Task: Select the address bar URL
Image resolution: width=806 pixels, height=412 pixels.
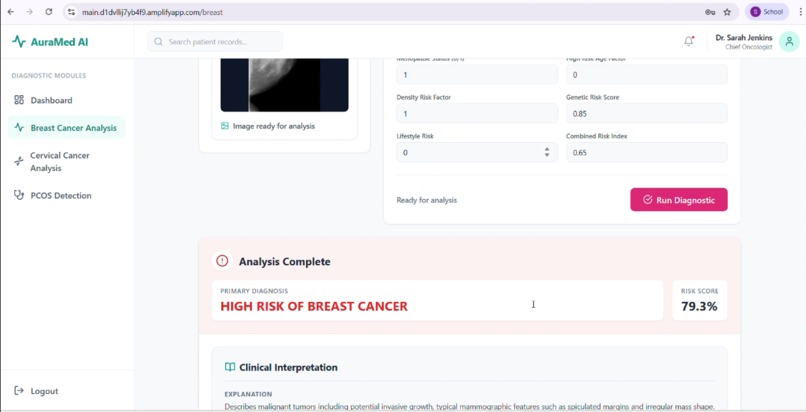Action: pos(152,12)
